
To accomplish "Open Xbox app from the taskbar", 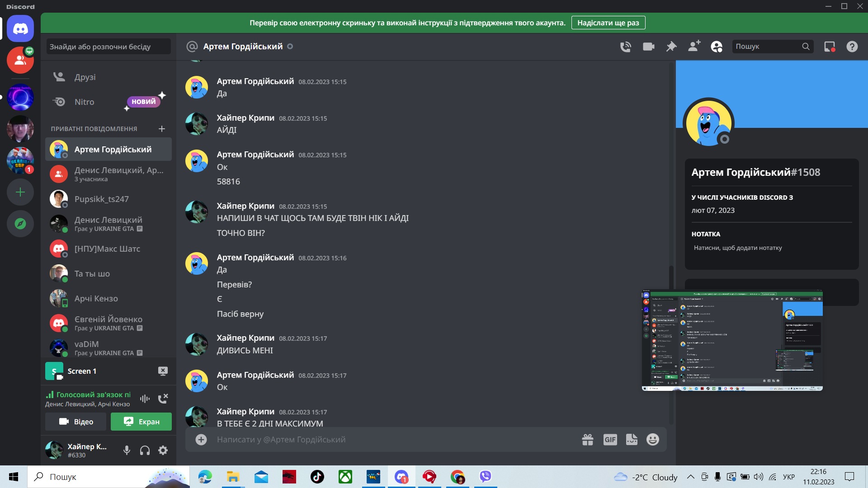I will pos(345,477).
